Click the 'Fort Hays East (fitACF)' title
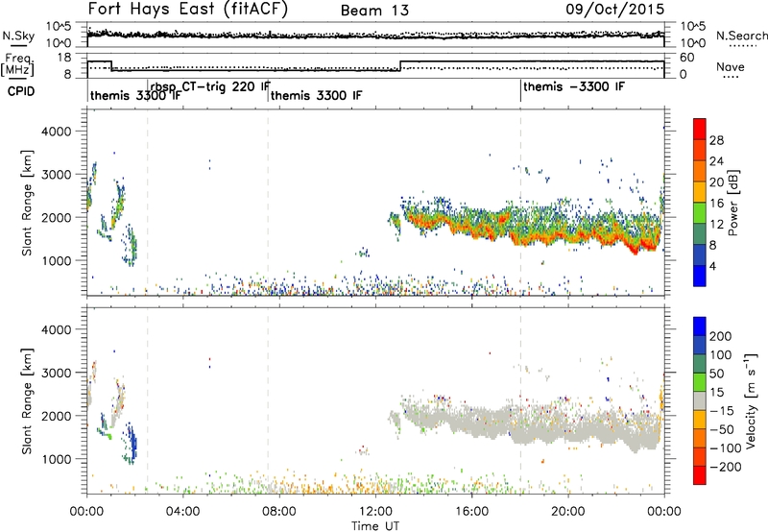 tap(188, 10)
